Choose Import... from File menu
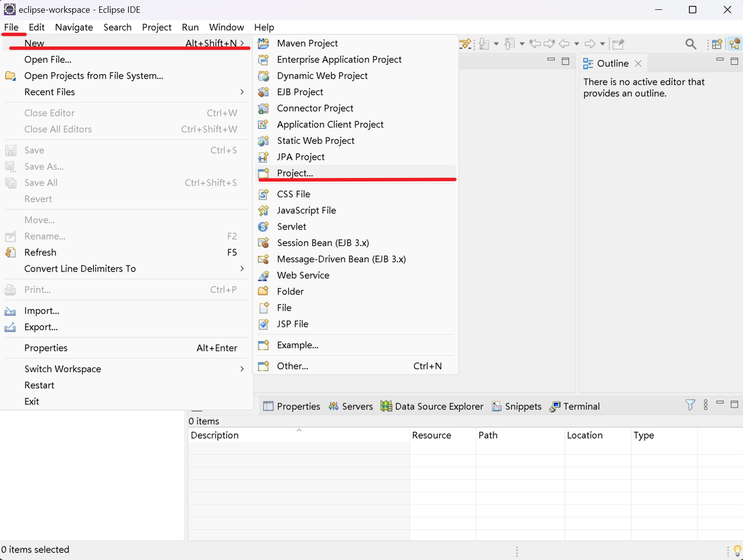743x560 pixels. coord(127,310)
